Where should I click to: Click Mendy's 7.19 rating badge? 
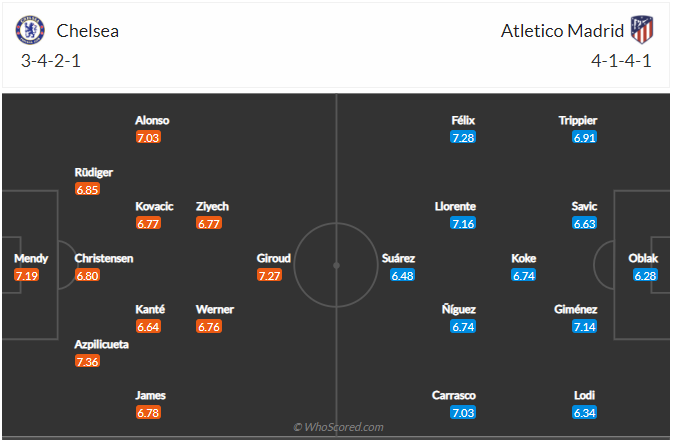click(26, 275)
